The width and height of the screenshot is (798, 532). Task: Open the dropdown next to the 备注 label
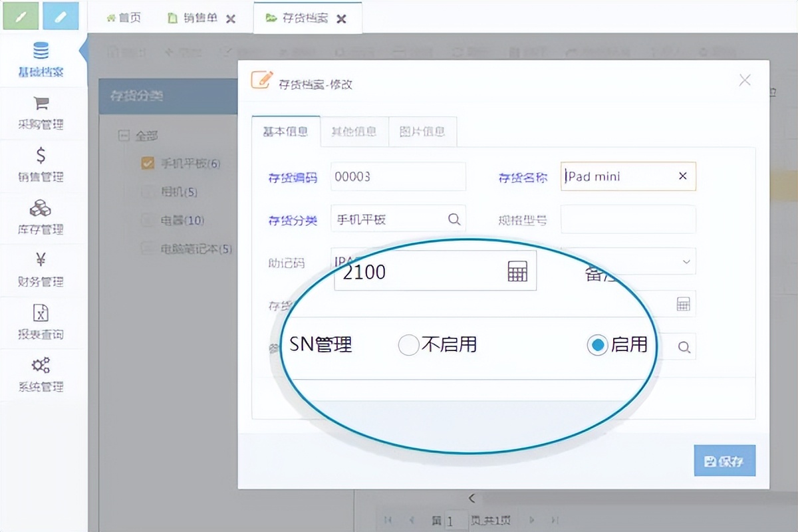(x=687, y=262)
